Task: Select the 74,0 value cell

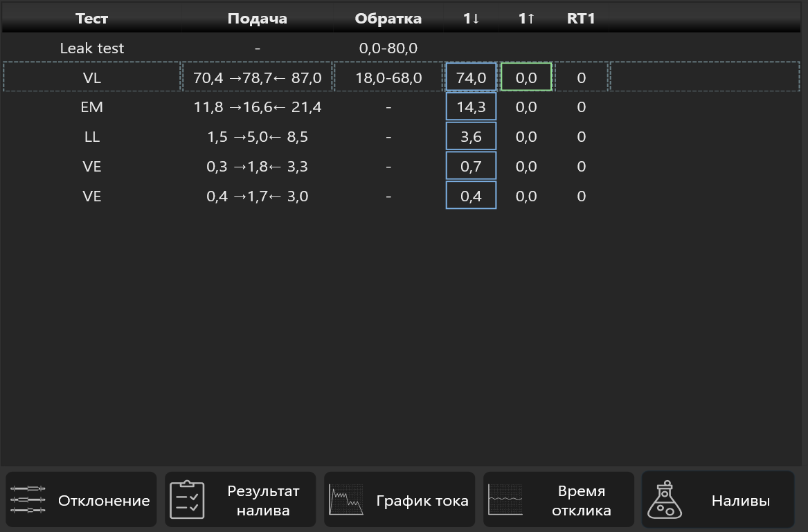Action: (471, 77)
